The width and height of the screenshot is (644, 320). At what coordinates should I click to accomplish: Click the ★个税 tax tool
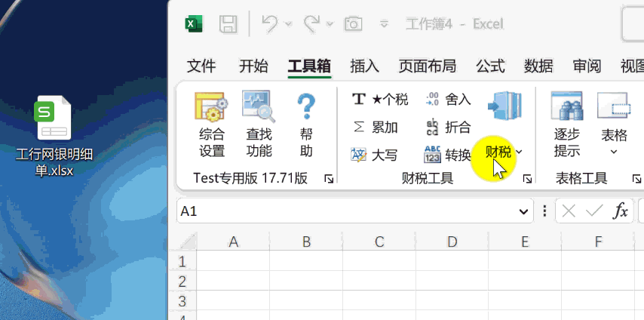[x=381, y=100]
